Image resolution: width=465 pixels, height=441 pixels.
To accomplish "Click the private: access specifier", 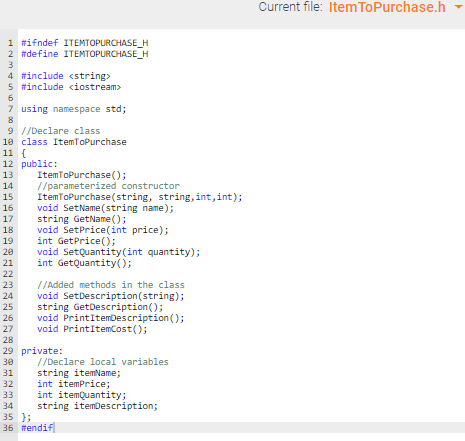I will click(x=42, y=351).
